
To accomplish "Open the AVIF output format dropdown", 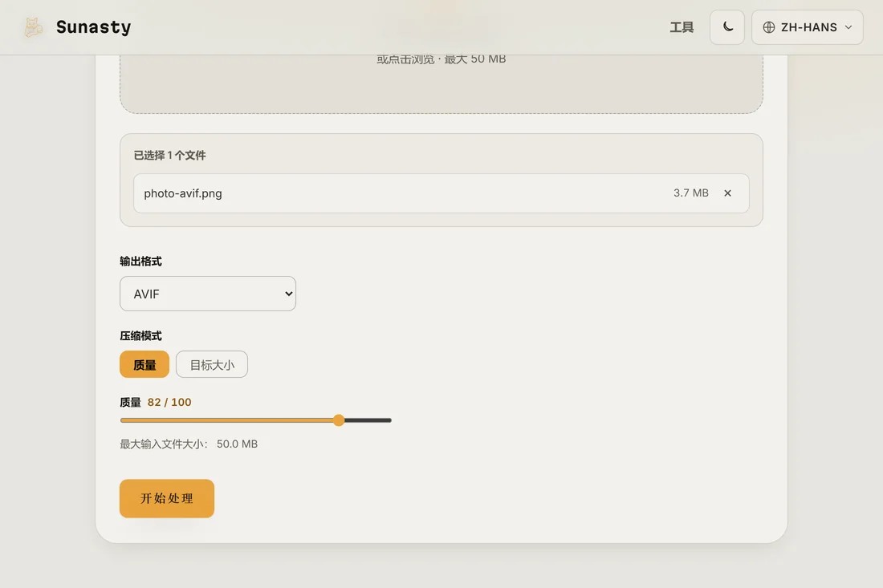I will 208,294.
